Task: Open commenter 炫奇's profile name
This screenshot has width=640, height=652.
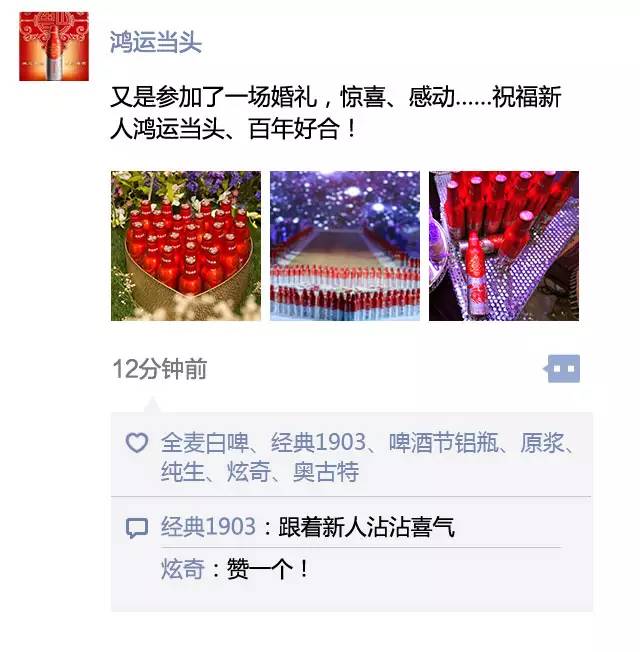Action: pos(183,569)
